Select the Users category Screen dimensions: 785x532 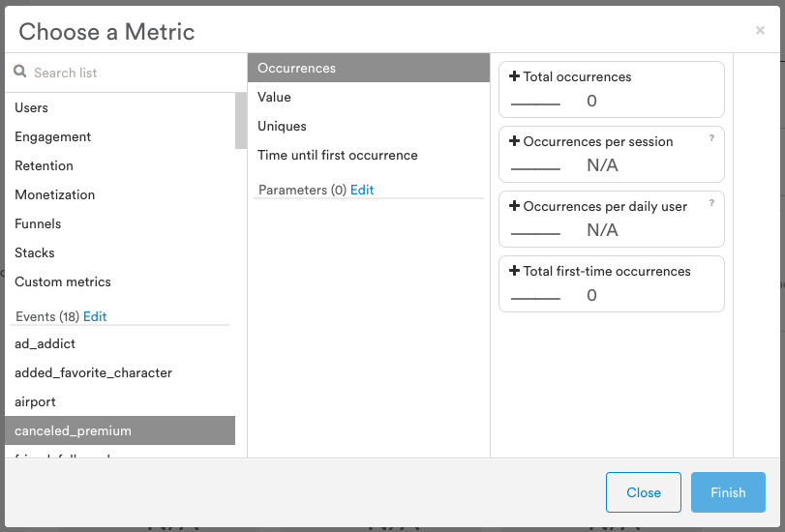click(x=32, y=107)
